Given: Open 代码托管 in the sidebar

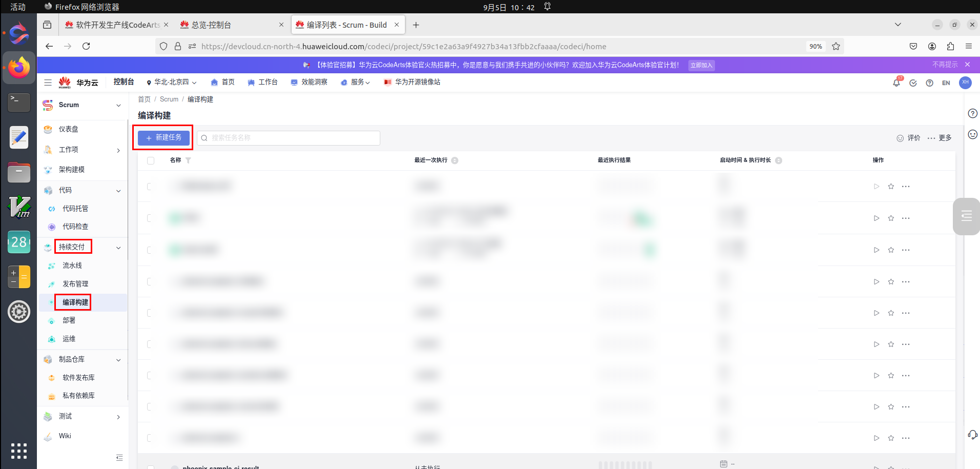Looking at the screenshot, I should pyautogui.click(x=75, y=209).
